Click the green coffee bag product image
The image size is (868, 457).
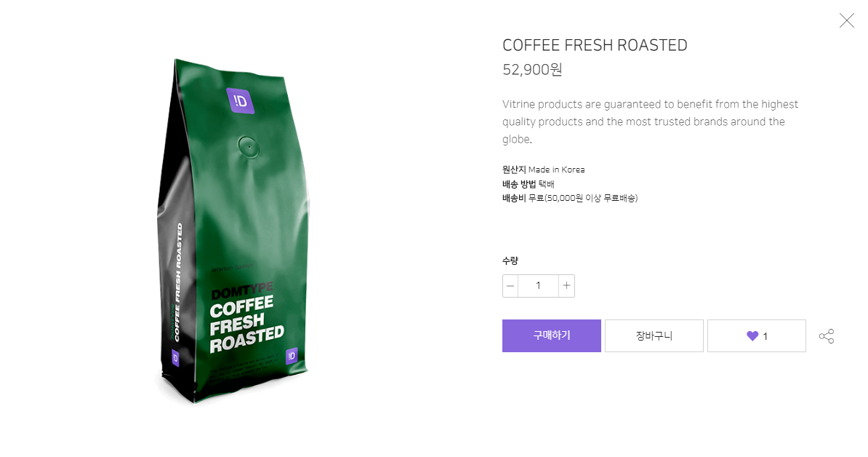pyautogui.click(x=233, y=231)
